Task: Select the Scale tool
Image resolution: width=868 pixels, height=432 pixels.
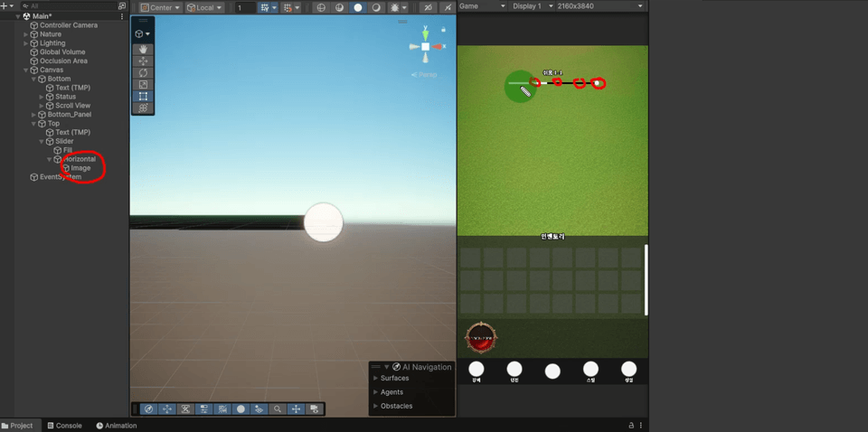Action: coord(143,85)
